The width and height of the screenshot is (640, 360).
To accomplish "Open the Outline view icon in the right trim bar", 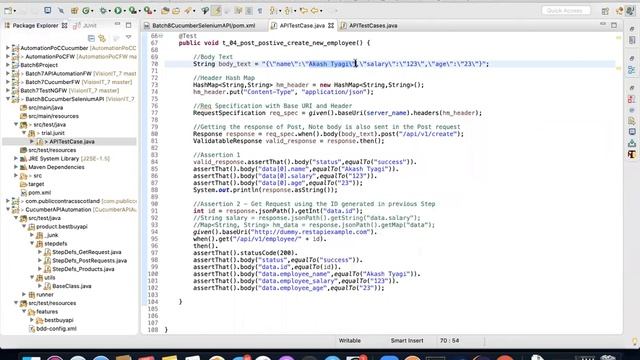I will [632, 70].
